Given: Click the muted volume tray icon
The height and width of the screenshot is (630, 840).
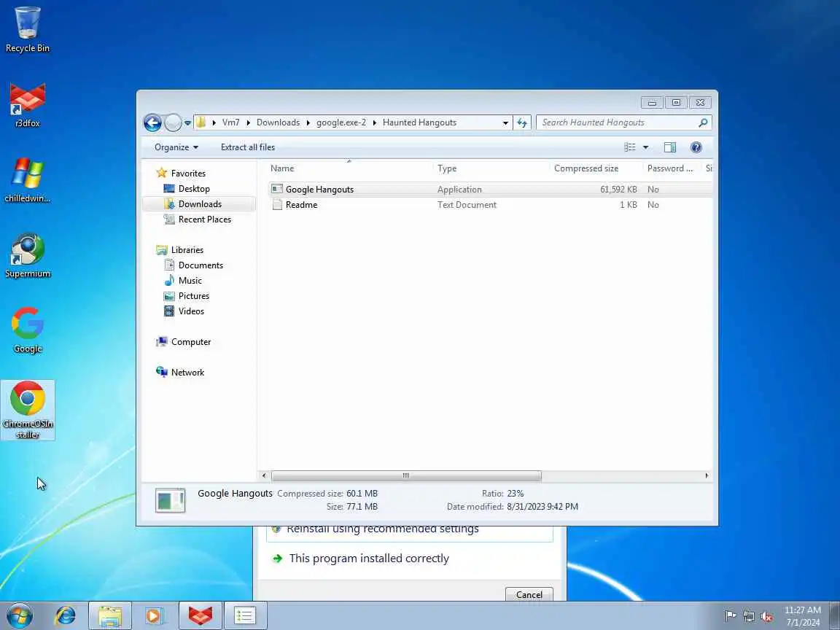Looking at the screenshot, I should (766, 616).
